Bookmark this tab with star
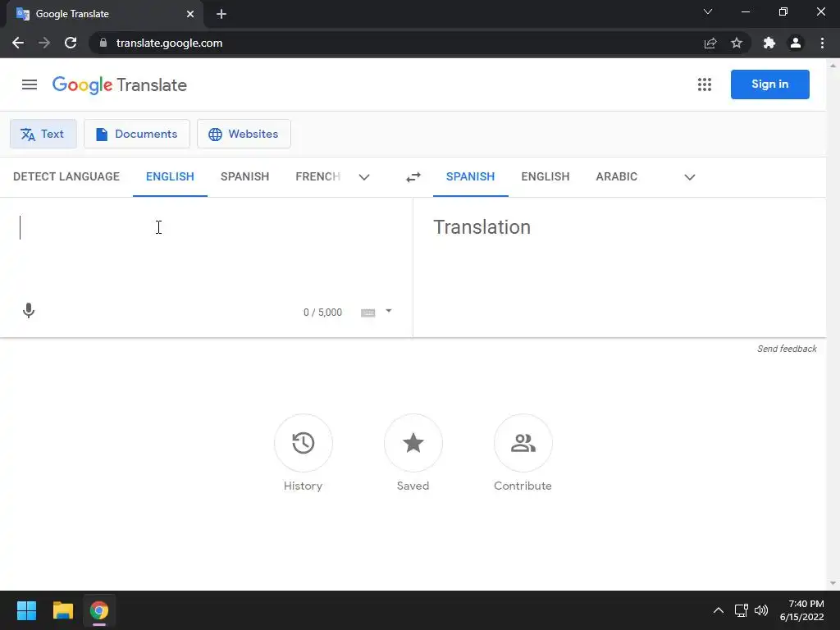This screenshot has height=630, width=840. coord(737,43)
